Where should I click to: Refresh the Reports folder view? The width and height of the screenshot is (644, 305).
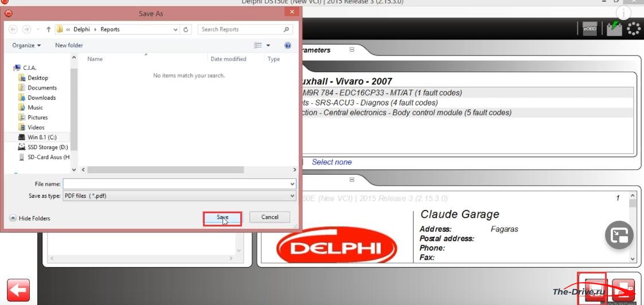click(x=186, y=30)
